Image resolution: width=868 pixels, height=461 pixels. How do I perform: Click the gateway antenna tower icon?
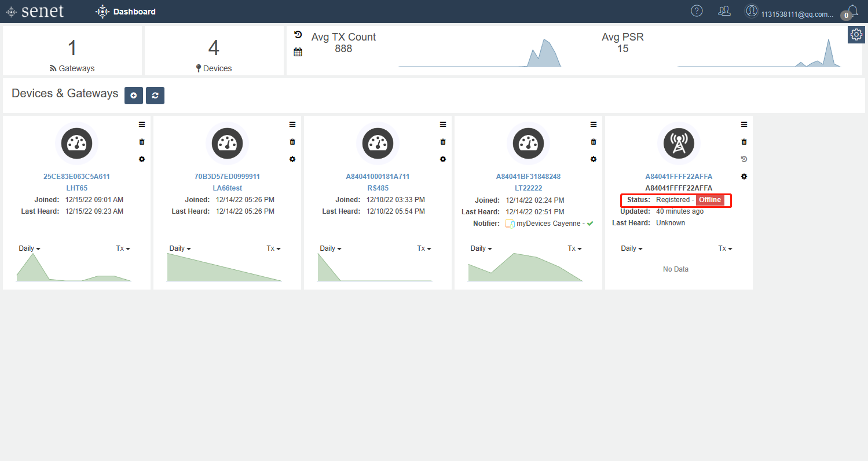pyautogui.click(x=679, y=143)
